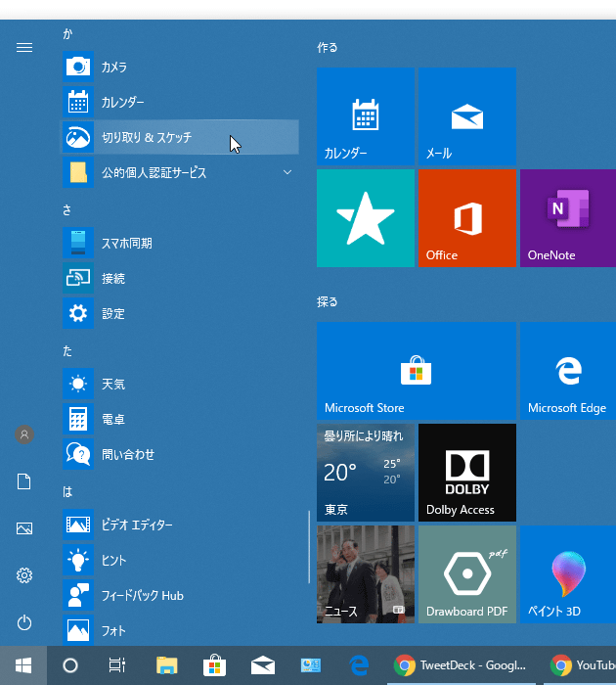Viewport: 616px width, 685px height.
Task: Open スマホ同期 app
Action: click(180, 243)
